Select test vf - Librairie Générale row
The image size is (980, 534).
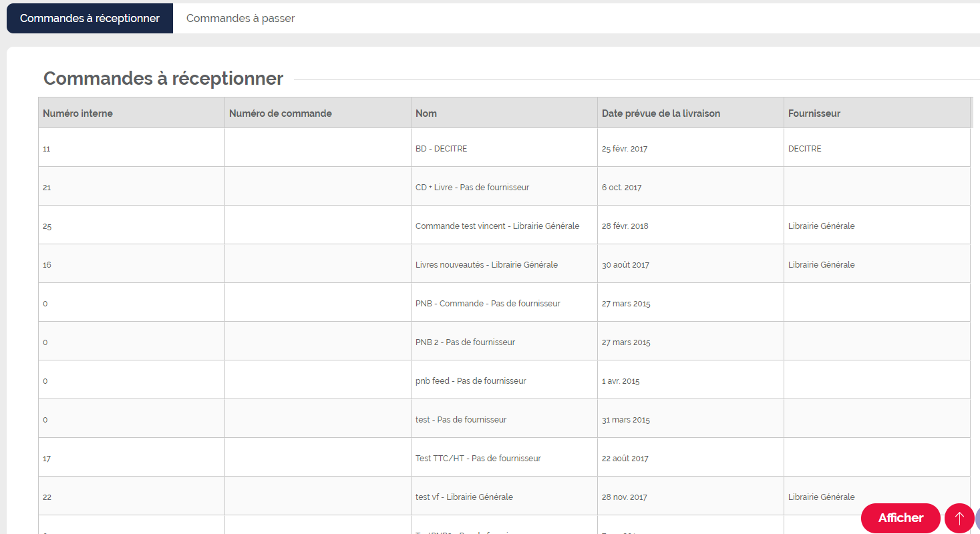tap(504, 496)
